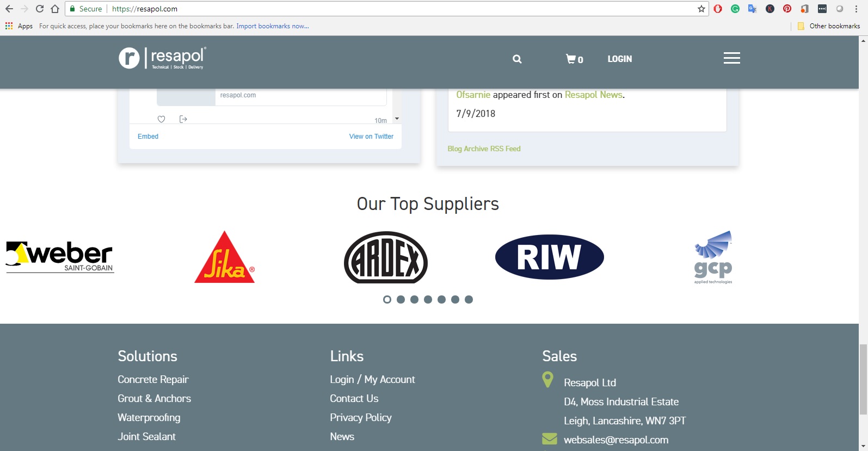Reload the page with refresh icon
Image resolution: width=868 pixels, height=451 pixels.
tap(39, 9)
